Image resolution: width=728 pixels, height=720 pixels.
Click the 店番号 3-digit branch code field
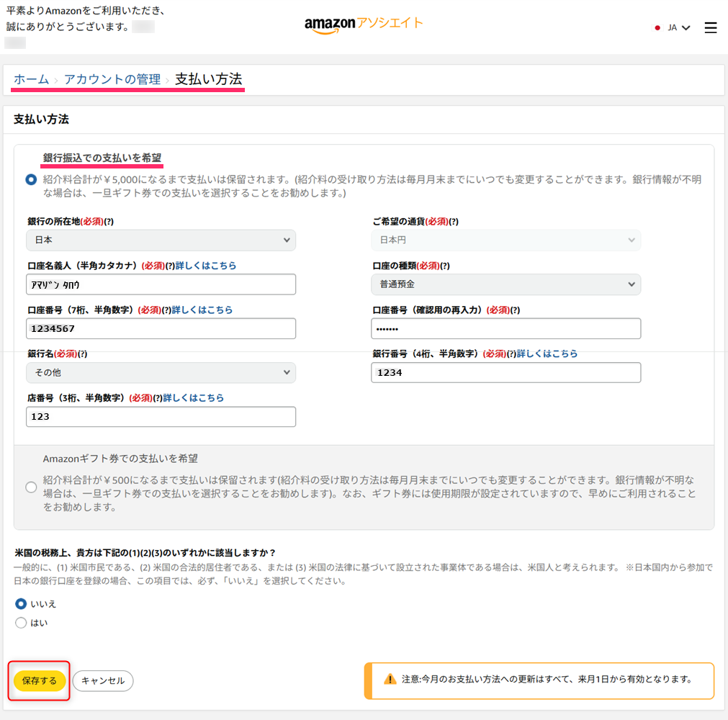pos(161,416)
